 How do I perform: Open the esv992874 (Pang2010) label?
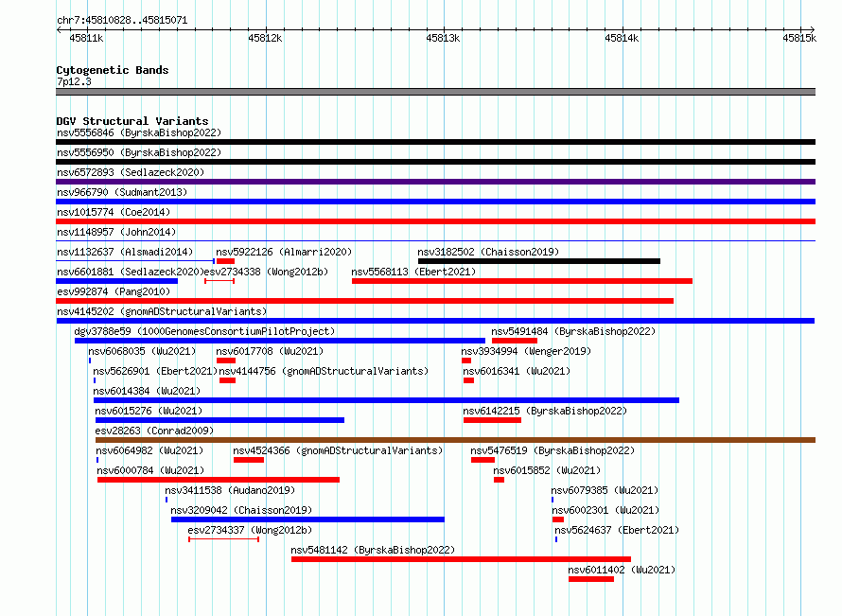point(114,291)
